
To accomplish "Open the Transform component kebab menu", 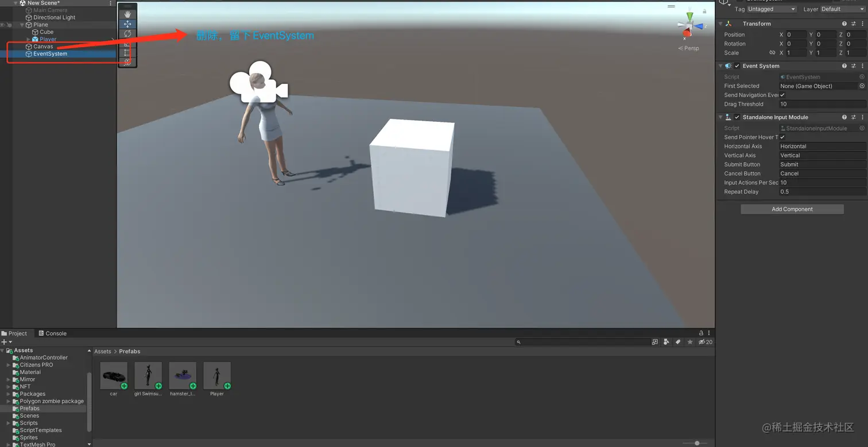I will (x=862, y=24).
